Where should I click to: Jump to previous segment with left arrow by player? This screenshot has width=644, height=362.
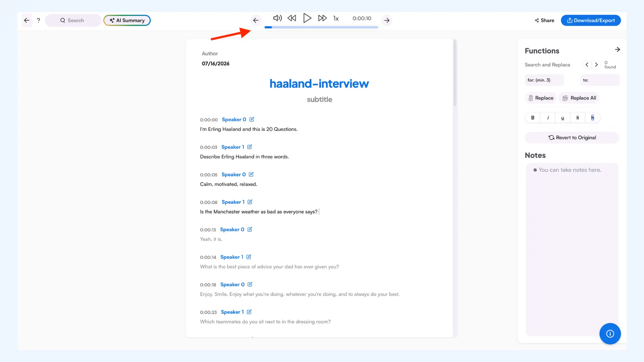point(256,20)
